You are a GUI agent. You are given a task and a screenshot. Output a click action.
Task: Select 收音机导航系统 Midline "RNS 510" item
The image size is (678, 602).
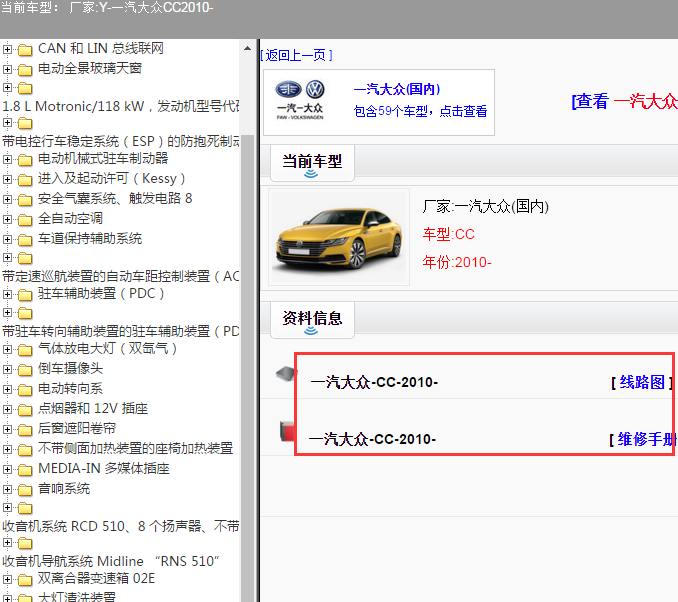coord(111,561)
